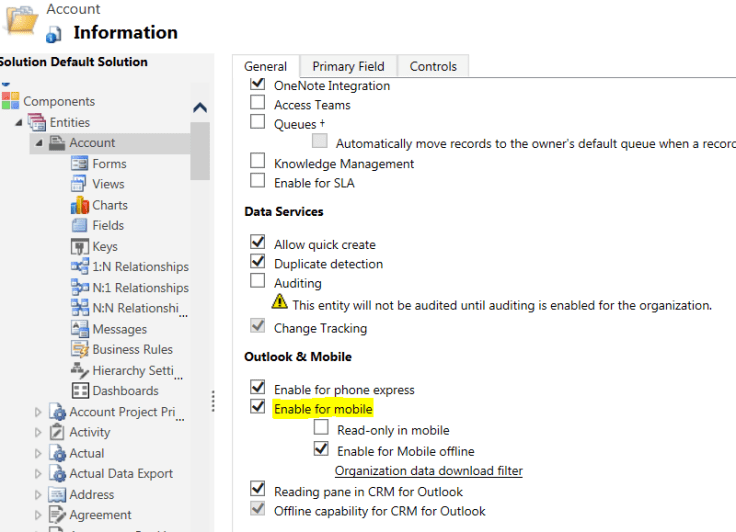
Task: Collapse the Entities tree node
Action: 19,122
